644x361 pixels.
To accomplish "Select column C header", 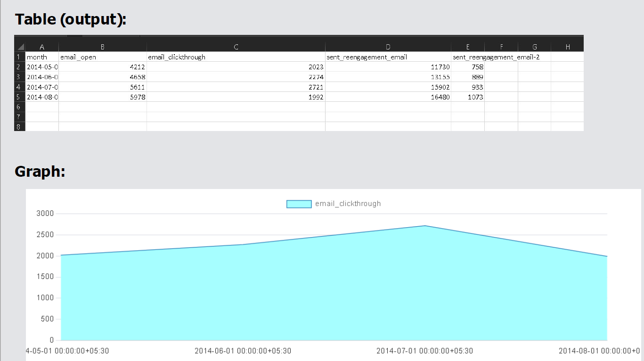I will [x=236, y=47].
